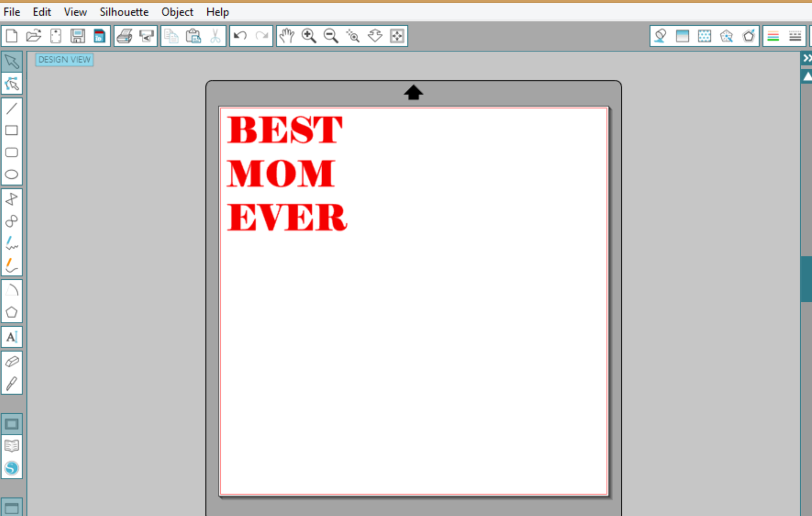Select the Regular Polygon pentagon tool
Screen dimensions: 812x516
pos(12,312)
